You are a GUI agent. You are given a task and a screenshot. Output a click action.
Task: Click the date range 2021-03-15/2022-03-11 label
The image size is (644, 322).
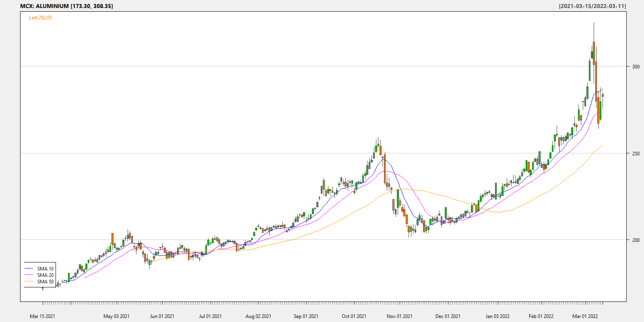592,6
